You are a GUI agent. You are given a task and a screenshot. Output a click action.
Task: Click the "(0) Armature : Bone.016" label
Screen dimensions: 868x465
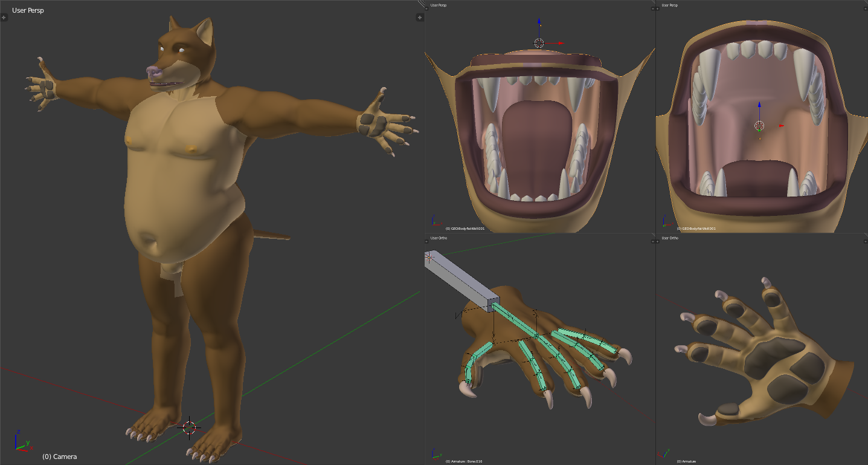[464, 461]
